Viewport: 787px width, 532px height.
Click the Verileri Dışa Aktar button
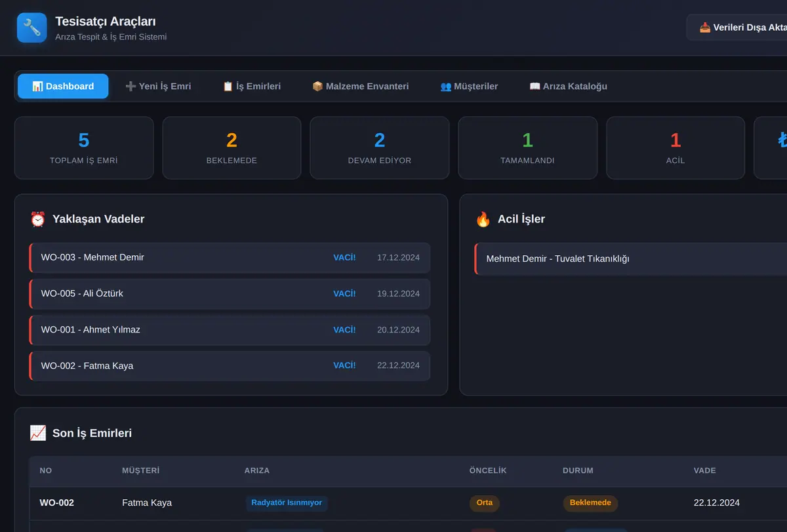tap(737, 28)
